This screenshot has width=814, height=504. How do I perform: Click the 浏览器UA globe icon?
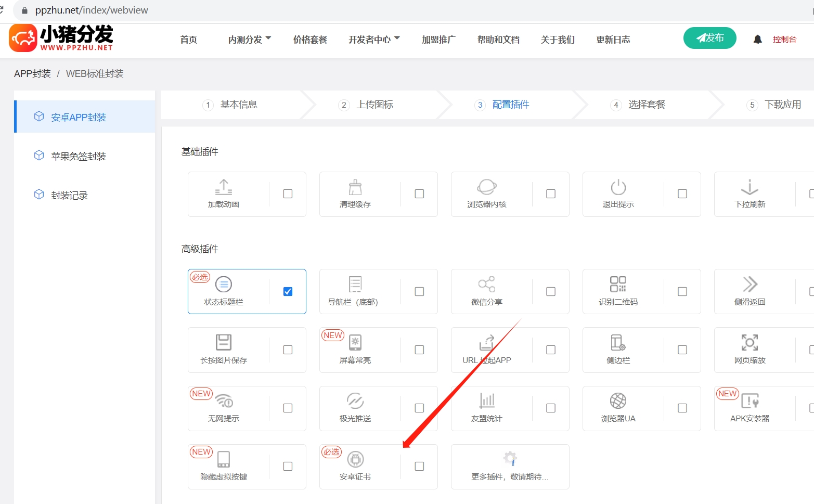point(618,400)
